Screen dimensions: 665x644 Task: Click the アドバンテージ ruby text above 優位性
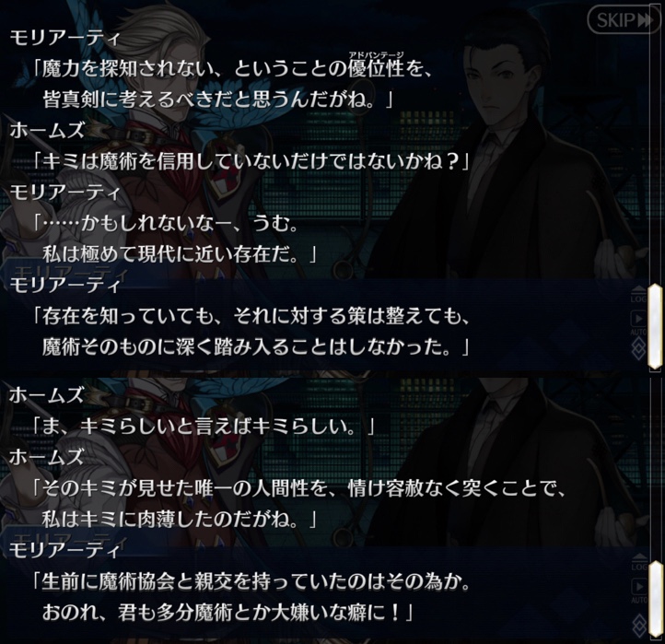tap(376, 54)
